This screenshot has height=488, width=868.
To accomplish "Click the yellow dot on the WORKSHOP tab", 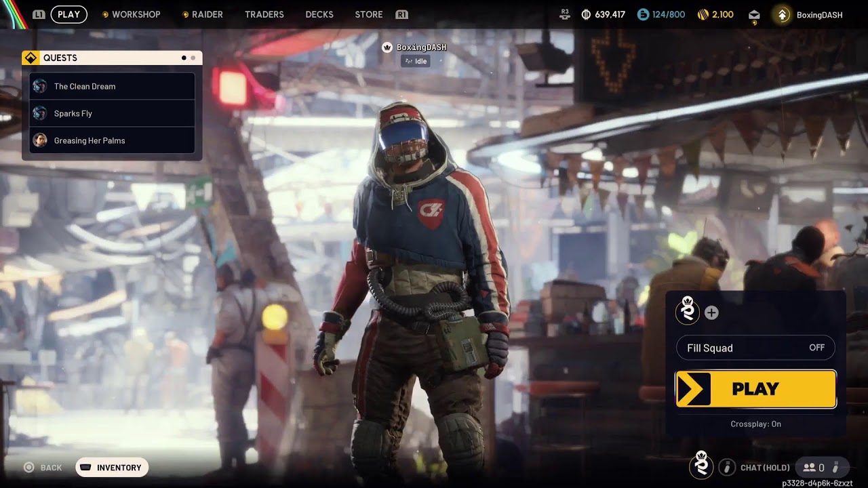I will pos(105,14).
